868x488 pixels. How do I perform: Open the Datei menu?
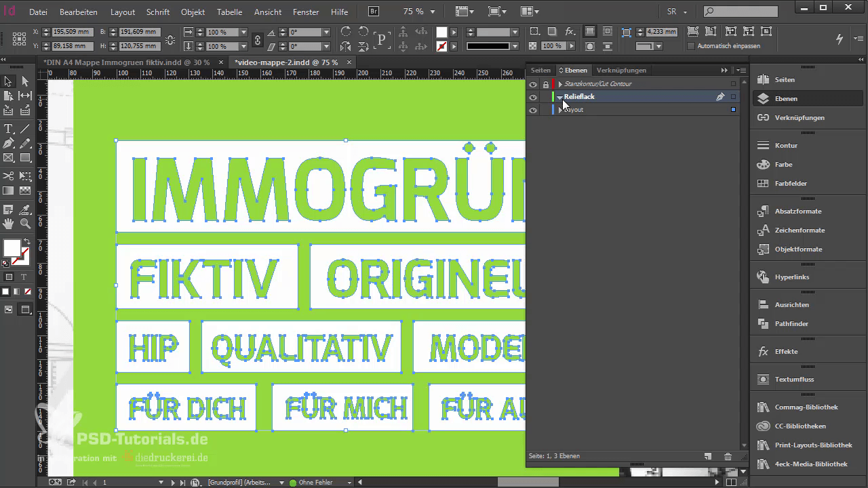tap(38, 12)
